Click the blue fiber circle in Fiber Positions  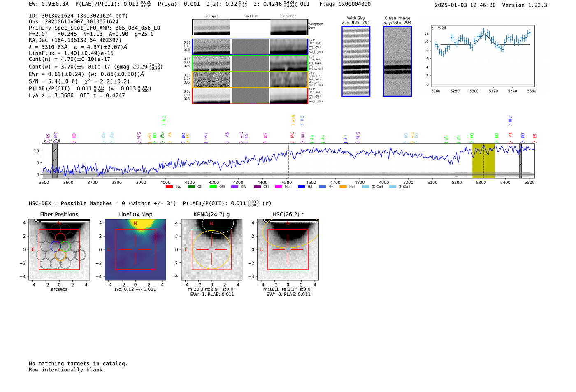[56, 246]
